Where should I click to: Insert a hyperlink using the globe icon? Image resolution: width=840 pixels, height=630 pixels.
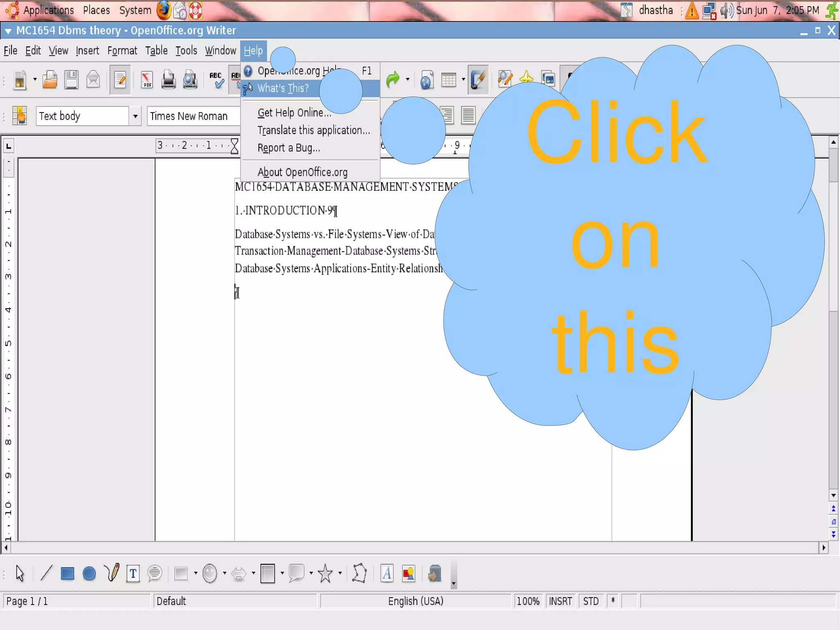pos(427,80)
